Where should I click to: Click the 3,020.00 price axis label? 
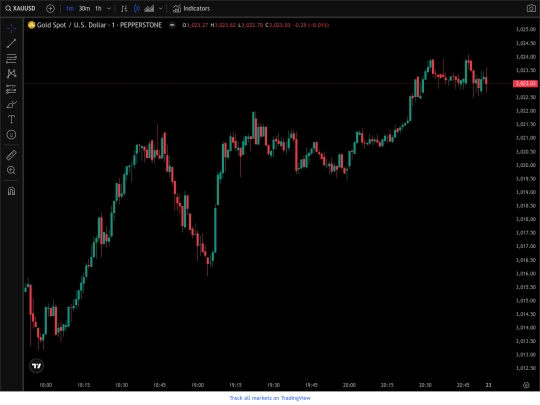526,165
